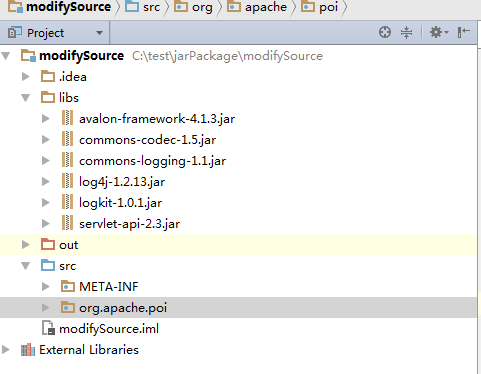Collapse the libs folder

coord(26,98)
